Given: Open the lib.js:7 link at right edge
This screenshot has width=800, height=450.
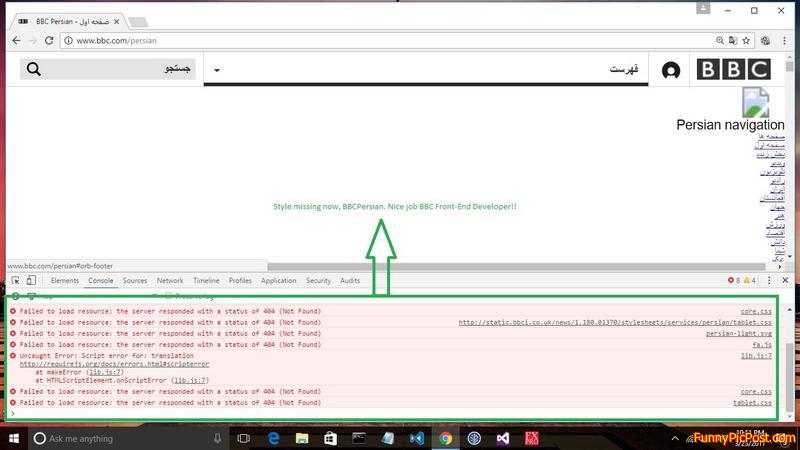Looking at the screenshot, I should [756, 355].
